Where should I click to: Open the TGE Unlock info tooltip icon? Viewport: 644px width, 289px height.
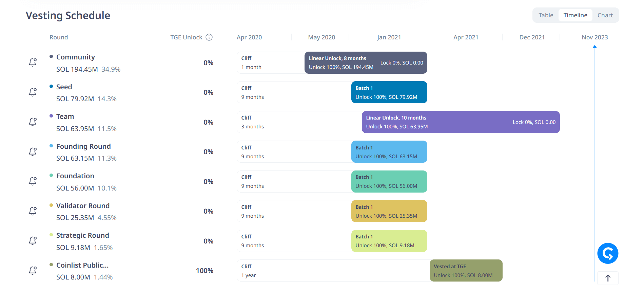210,37
